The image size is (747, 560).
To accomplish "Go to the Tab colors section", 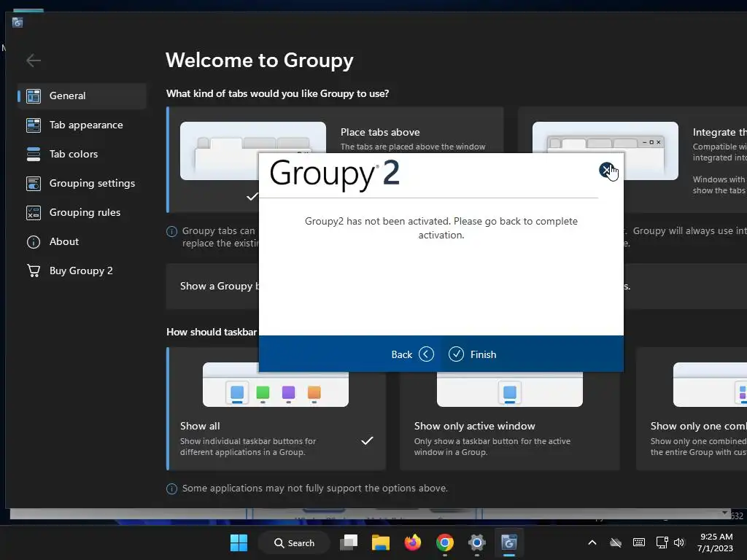I will pos(82,154).
